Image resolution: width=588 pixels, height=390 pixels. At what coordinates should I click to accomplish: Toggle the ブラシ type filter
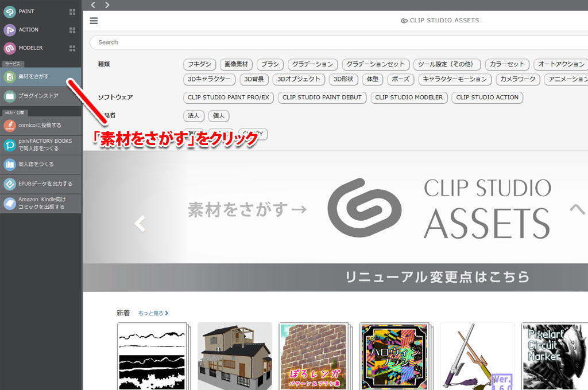click(x=270, y=64)
